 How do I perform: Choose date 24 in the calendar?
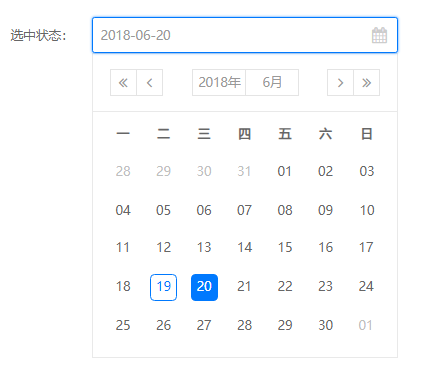point(366,287)
